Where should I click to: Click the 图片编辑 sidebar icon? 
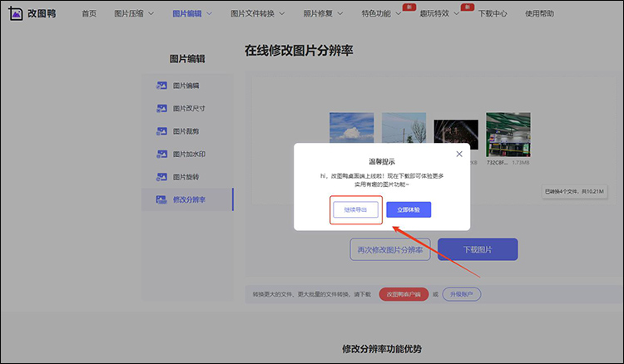[x=161, y=86]
